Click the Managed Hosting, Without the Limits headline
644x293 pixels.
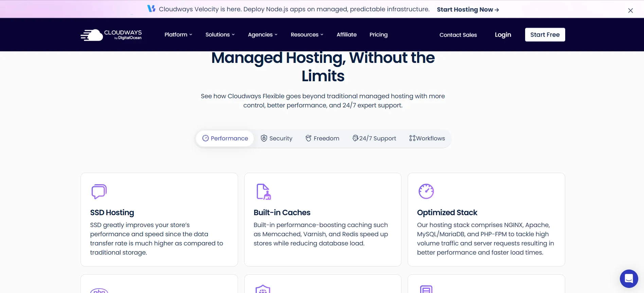tap(323, 67)
